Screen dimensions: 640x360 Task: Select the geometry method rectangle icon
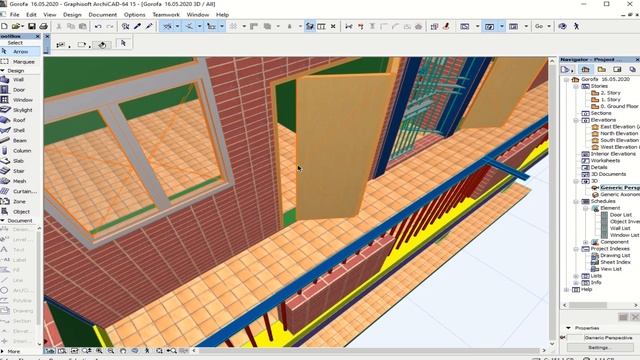coord(82,45)
